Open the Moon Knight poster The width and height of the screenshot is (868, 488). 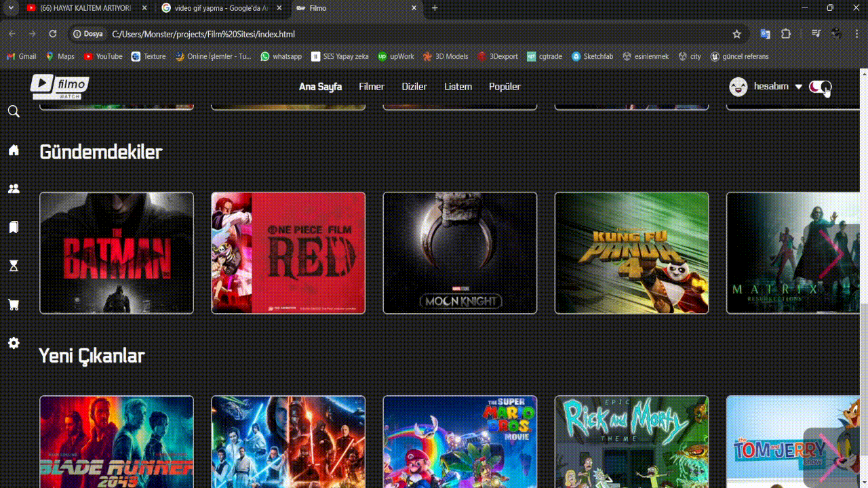(x=460, y=253)
